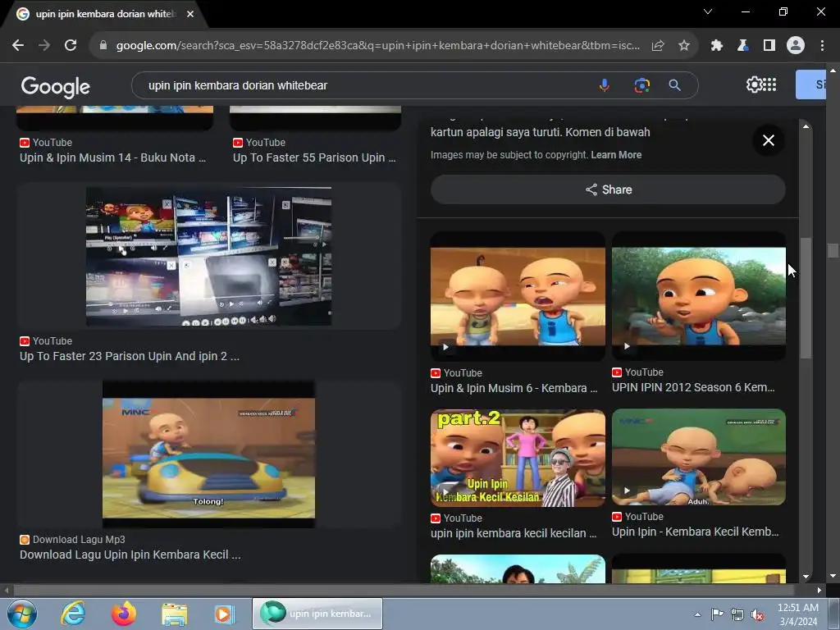
Task: Reload the page with refresh icon
Action: pyautogui.click(x=71, y=46)
